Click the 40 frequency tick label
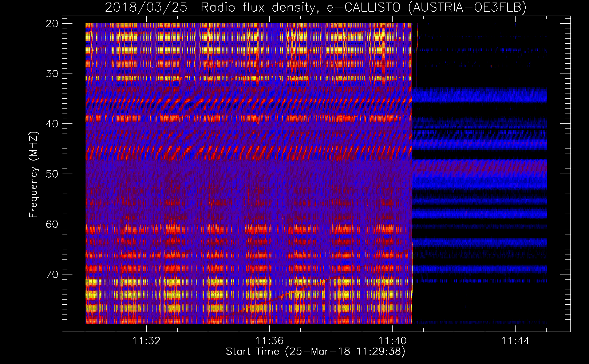589x364 pixels. click(x=52, y=124)
